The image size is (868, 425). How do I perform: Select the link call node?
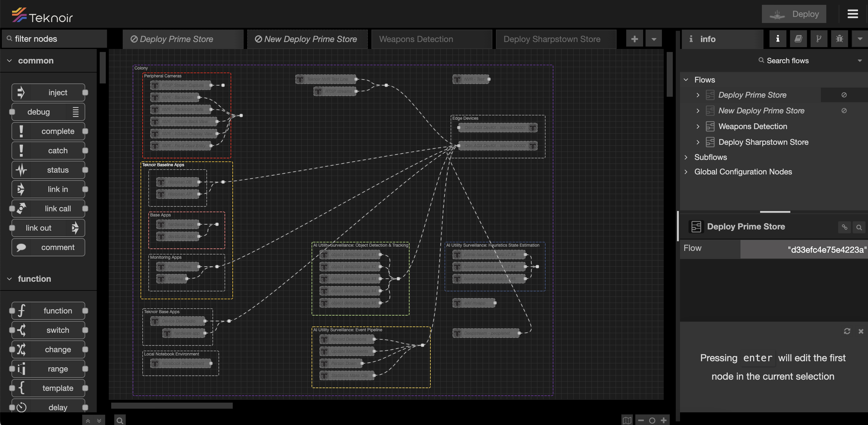[x=48, y=209]
